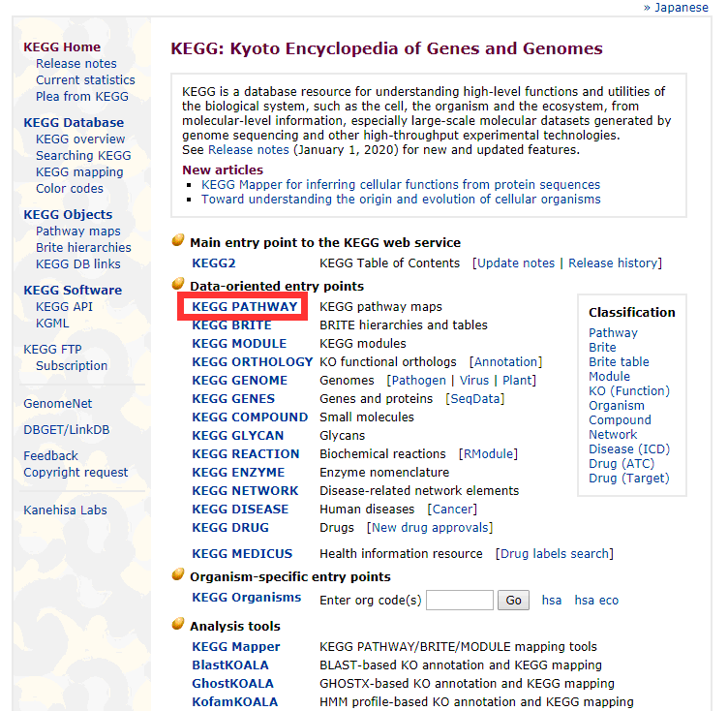Open KEGG DRUG database
This screenshot has width=728, height=711.
point(230,528)
